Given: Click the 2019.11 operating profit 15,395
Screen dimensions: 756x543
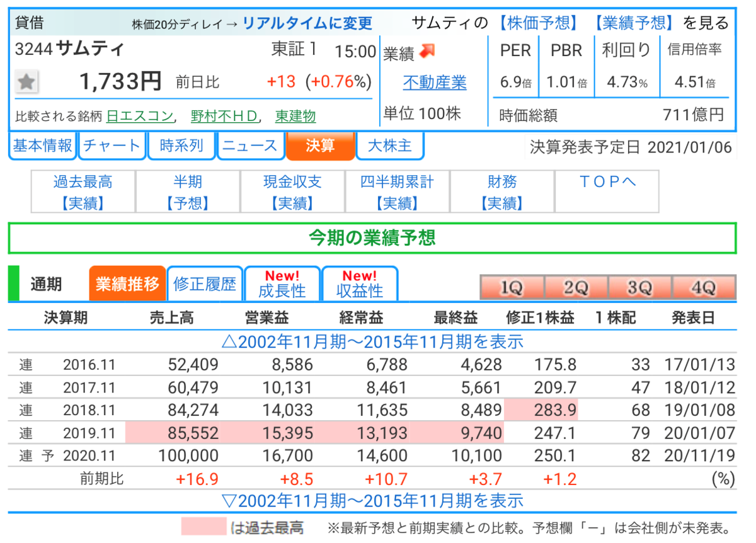Looking at the screenshot, I should [287, 434].
